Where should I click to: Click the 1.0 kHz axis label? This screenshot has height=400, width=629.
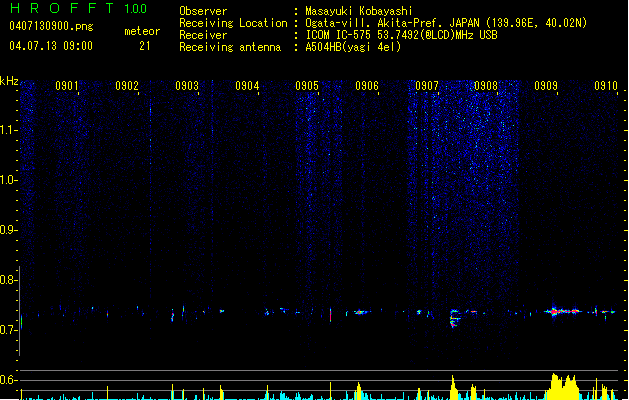(9, 180)
